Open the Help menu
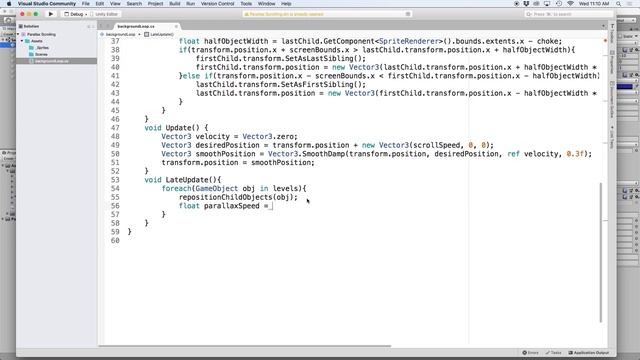The image size is (640, 360). click(286, 4)
